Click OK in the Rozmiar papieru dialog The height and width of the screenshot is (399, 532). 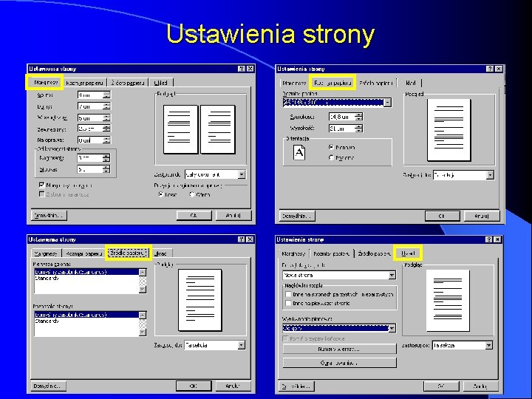click(442, 216)
